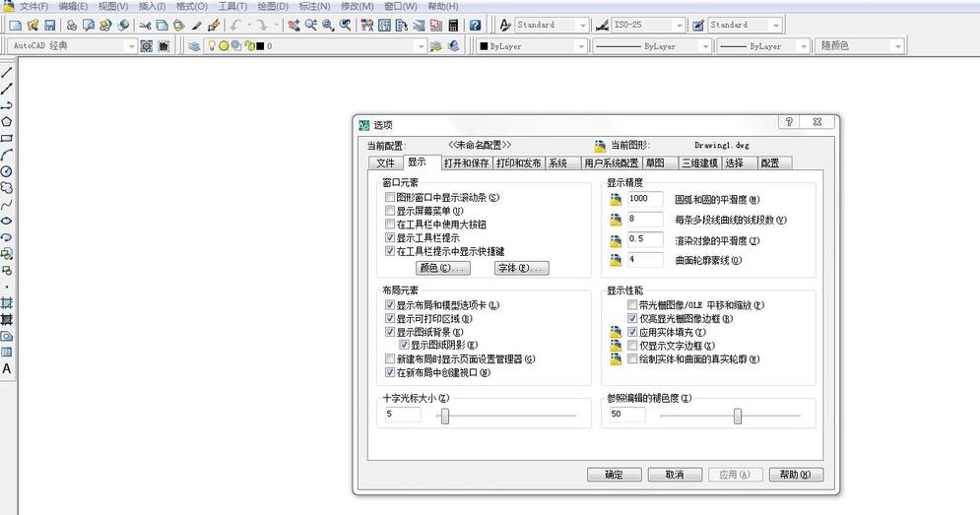The height and width of the screenshot is (515, 980).
Task: Save the drawing with floppy icon
Action: pos(49,25)
